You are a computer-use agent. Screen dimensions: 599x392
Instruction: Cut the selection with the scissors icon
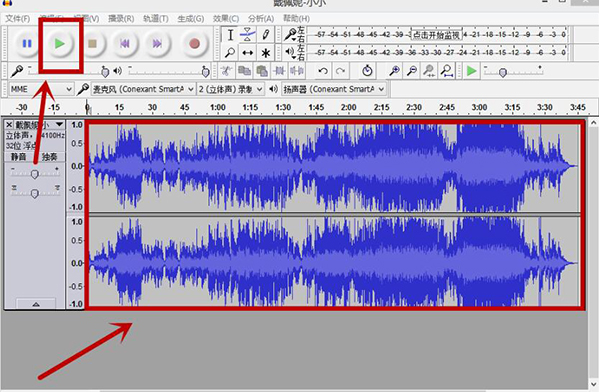click(227, 71)
